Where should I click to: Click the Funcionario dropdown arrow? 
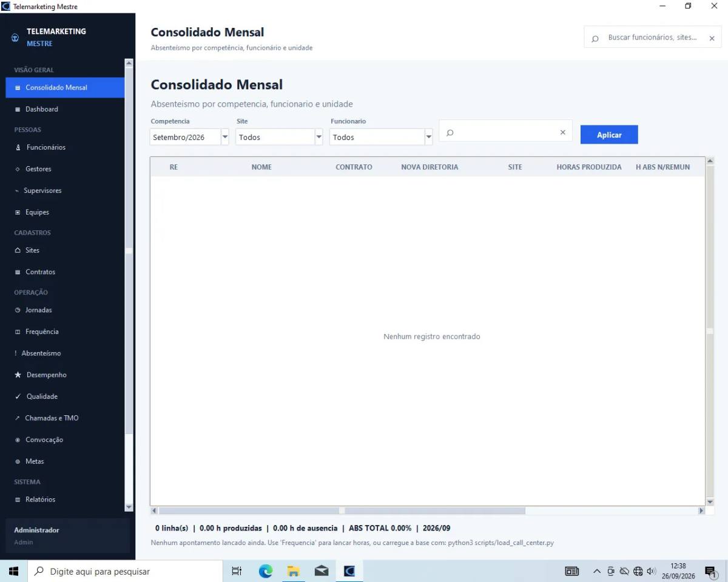click(429, 137)
